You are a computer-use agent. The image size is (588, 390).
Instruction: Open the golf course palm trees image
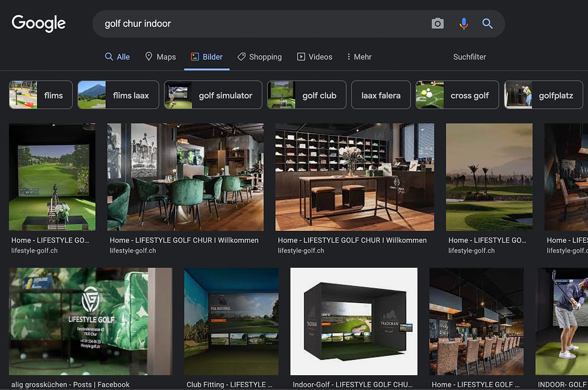coord(489,176)
